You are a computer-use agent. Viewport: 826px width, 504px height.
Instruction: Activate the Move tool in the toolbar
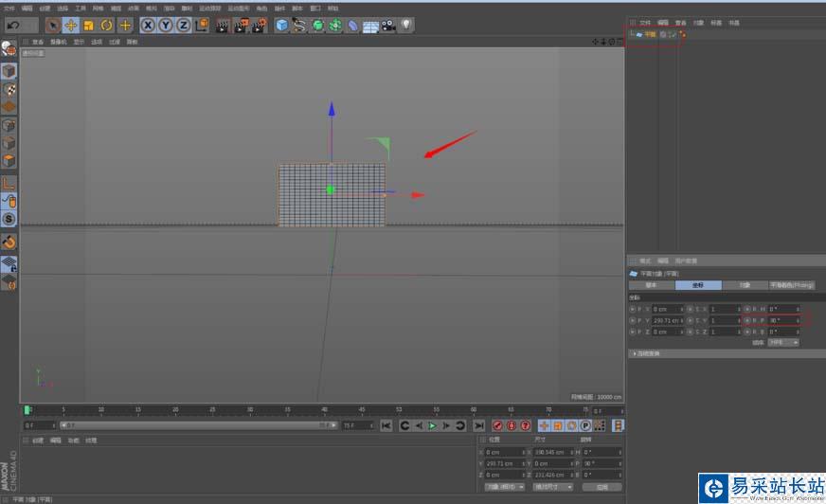71,25
